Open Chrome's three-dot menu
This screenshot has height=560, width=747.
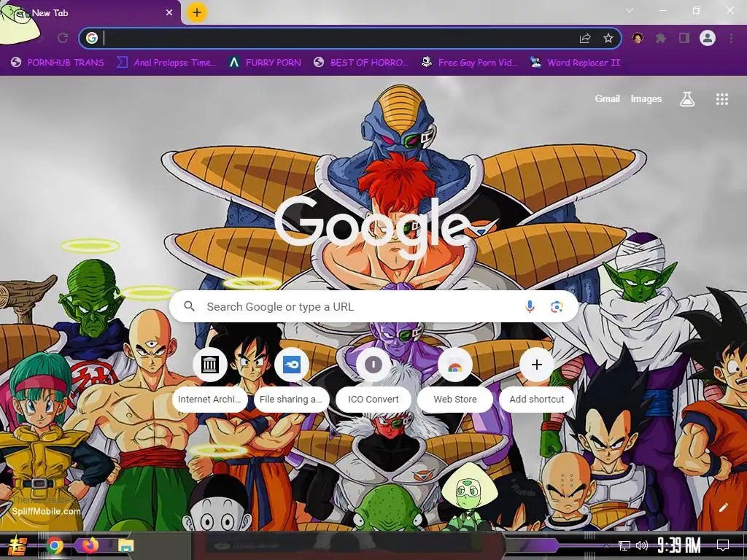[x=731, y=38]
